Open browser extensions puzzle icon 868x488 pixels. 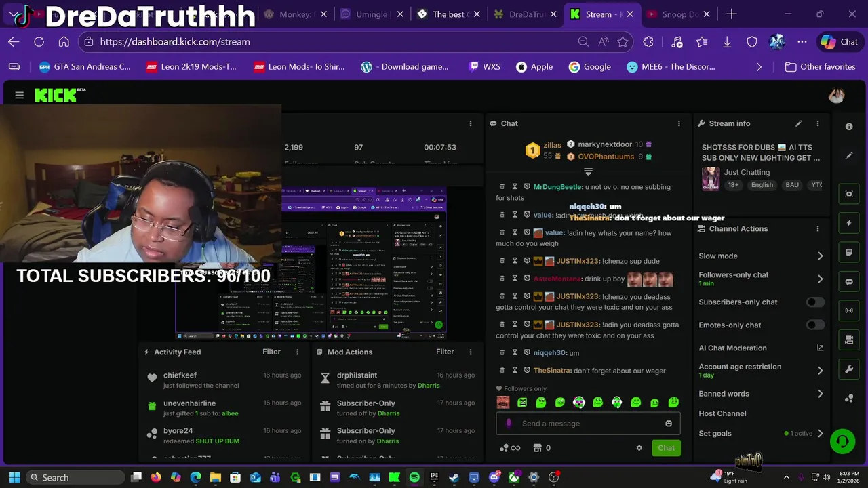pyautogui.click(x=648, y=42)
